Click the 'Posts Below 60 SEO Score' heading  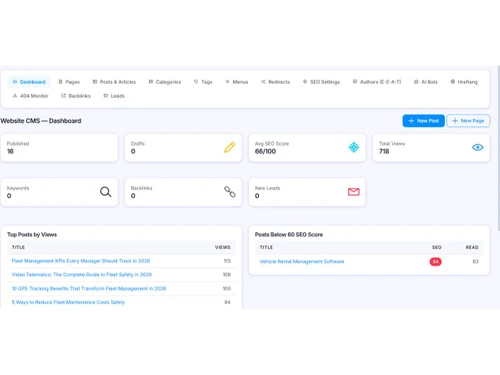(x=289, y=234)
